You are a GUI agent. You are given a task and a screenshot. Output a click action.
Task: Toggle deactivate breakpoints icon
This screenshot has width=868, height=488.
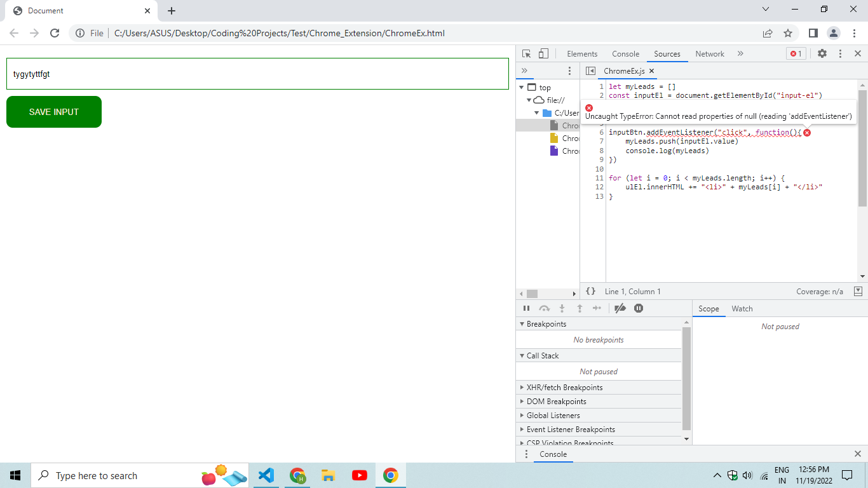(620, 308)
